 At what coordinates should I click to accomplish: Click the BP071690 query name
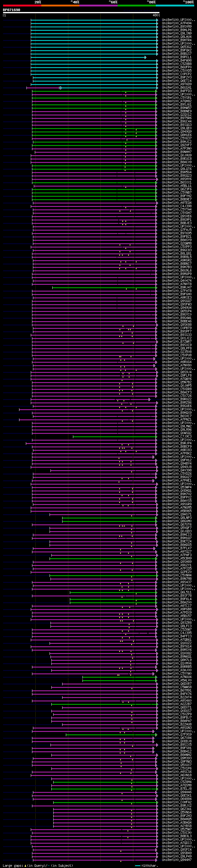point(11,10)
